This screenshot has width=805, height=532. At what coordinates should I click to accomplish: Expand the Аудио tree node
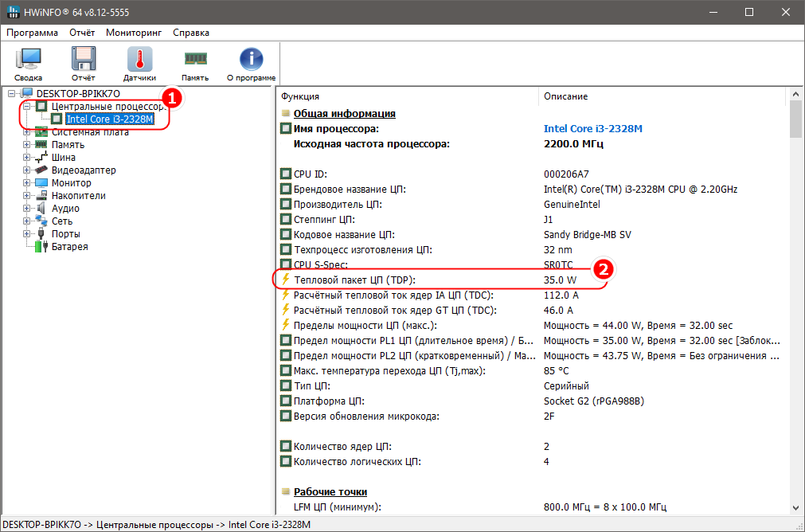point(27,209)
